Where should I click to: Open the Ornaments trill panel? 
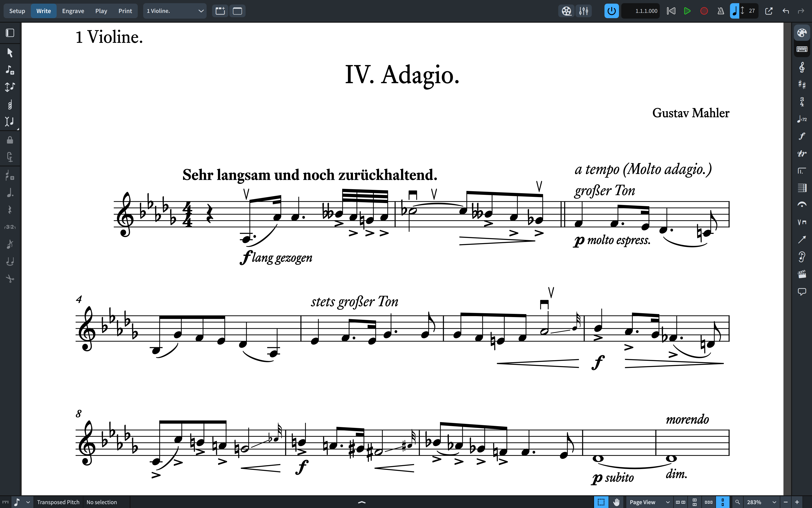(802, 154)
